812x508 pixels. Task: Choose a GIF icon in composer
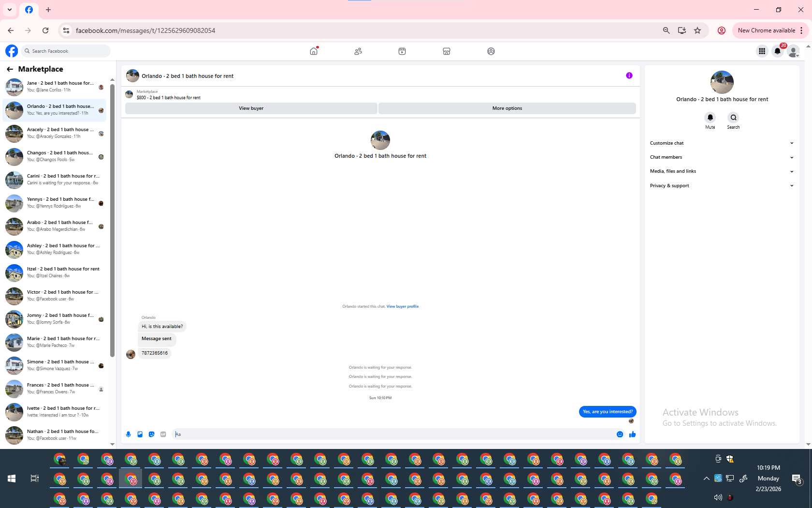click(163, 434)
